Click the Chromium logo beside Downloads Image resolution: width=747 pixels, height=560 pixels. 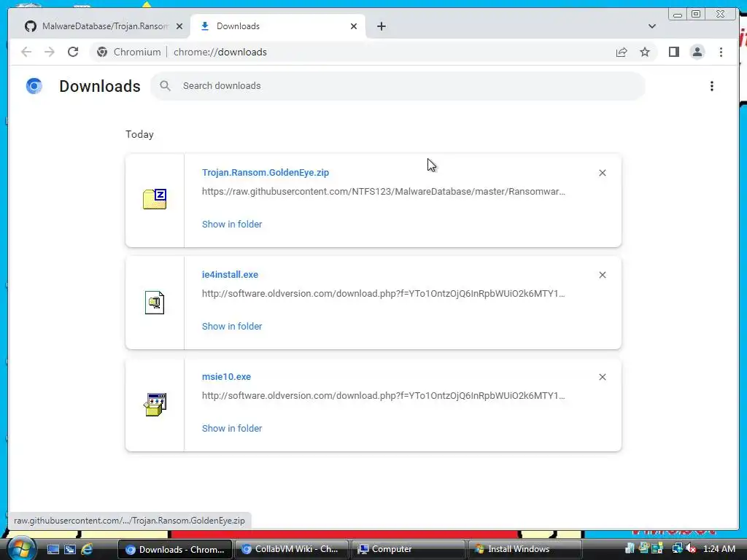click(x=34, y=86)
